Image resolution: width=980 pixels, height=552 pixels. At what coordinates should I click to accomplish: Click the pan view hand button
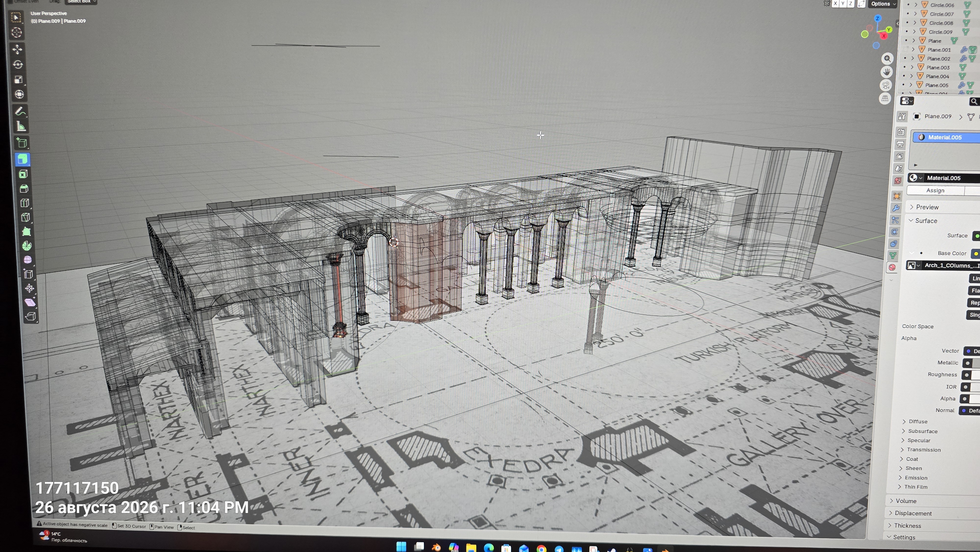coord(886,72)
